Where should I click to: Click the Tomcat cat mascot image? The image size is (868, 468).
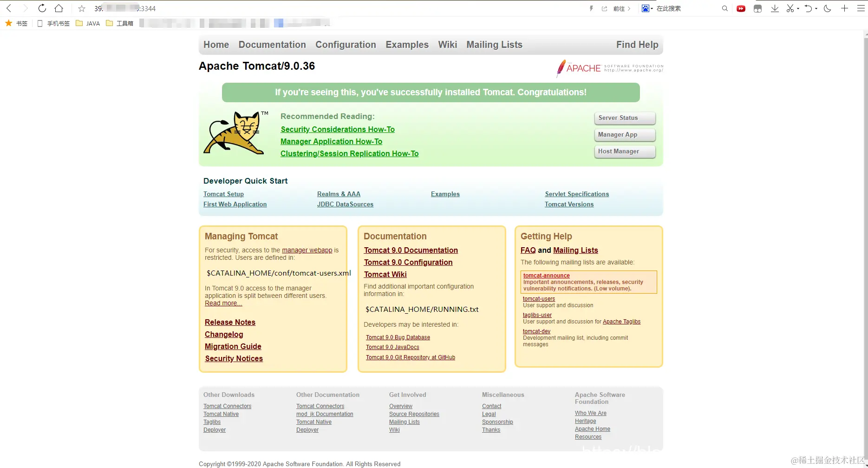(x=236, y=133)
